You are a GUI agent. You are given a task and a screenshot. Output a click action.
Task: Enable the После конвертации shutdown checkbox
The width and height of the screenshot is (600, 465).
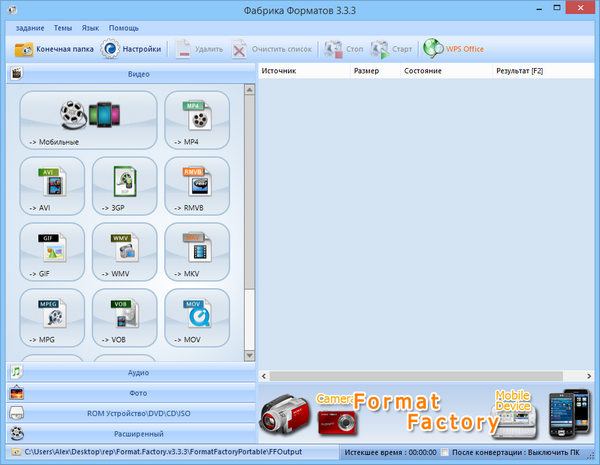[445, 453]
